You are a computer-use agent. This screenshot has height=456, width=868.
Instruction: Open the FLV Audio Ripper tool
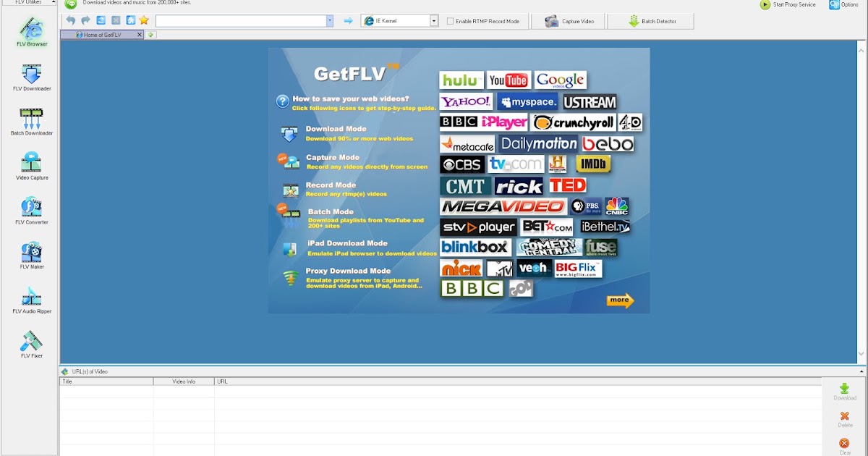pos(32,300)
